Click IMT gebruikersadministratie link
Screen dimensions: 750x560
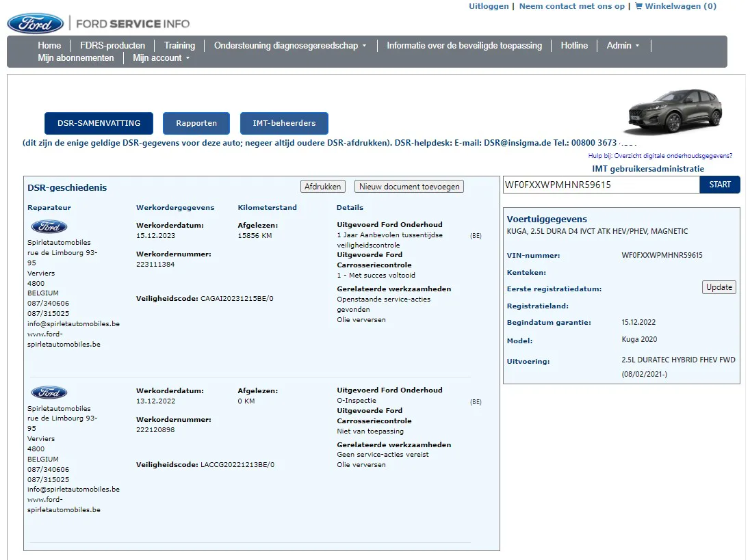pos(648,169)
